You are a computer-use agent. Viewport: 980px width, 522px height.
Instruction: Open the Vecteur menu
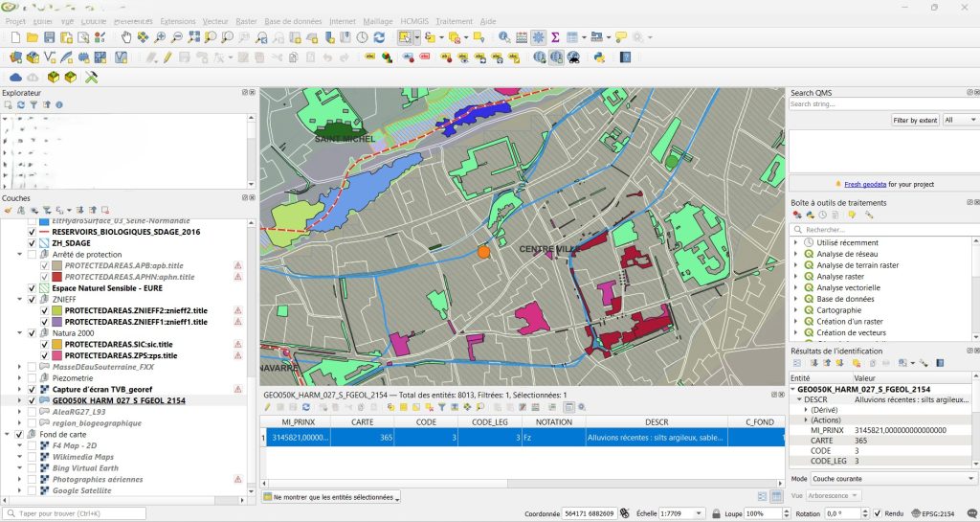click(215, 20)
